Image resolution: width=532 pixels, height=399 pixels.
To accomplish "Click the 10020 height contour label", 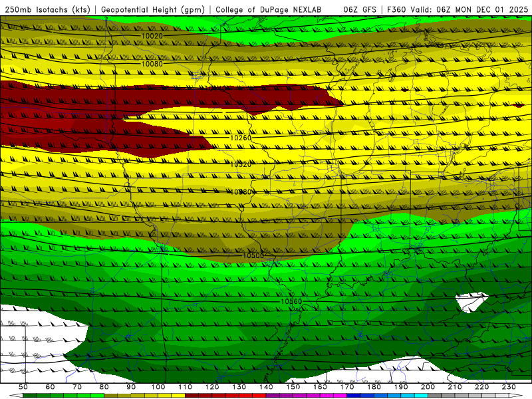I will pyautogui.click(x=152, y=36).
